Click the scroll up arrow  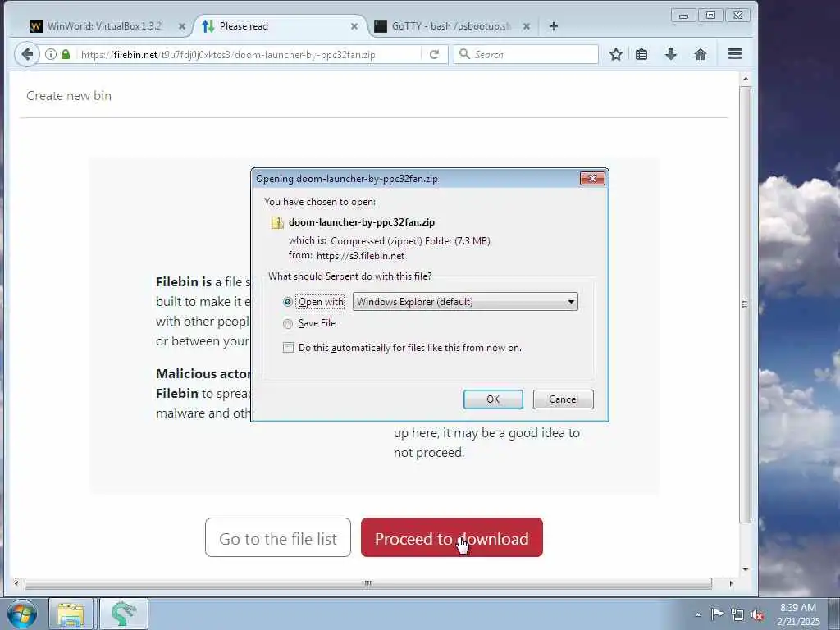coord(745,79)
